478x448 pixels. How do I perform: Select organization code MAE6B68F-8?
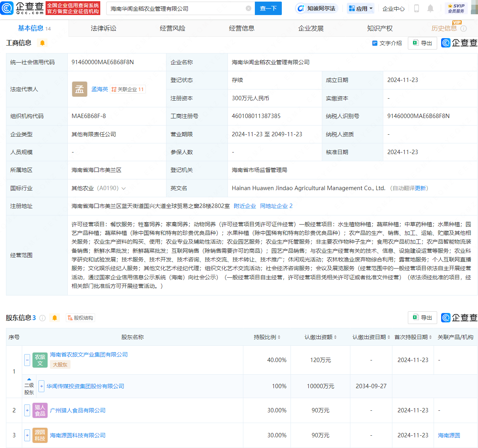(89, 116)
